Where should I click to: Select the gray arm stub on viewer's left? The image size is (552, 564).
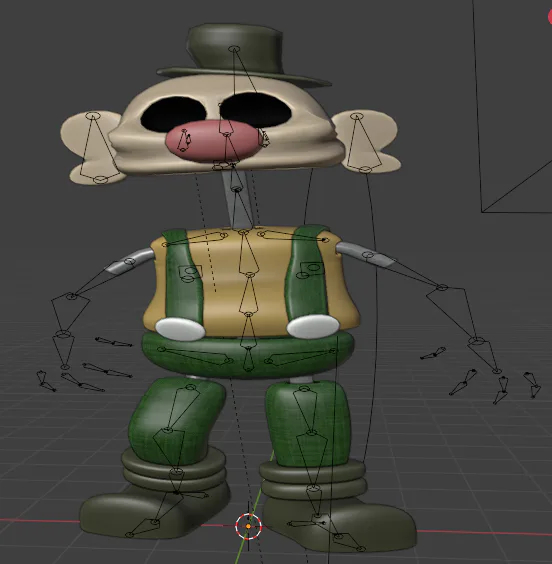tap(130, 261)
